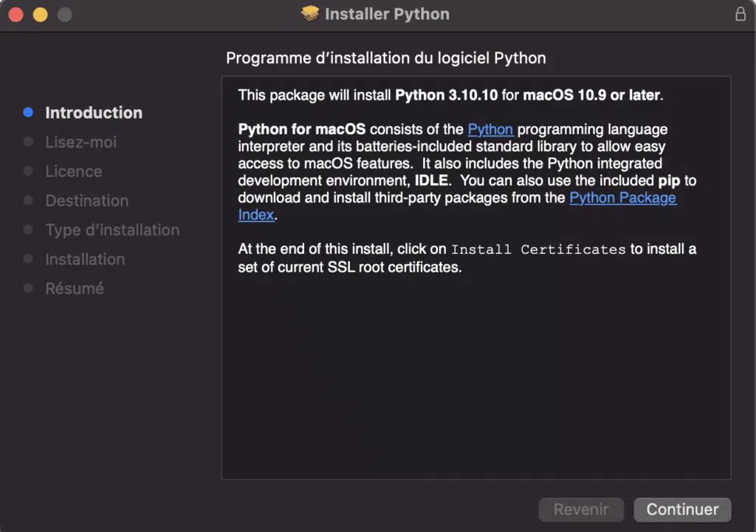Click the grey bullet beside Type d'installation
The width and height of the screenshot is (756, 532).
(x=29, y=230)
